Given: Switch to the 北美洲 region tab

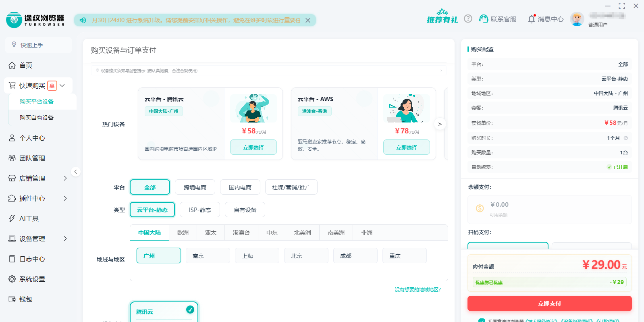Looking at the screenshot, I should coord(302,233).
